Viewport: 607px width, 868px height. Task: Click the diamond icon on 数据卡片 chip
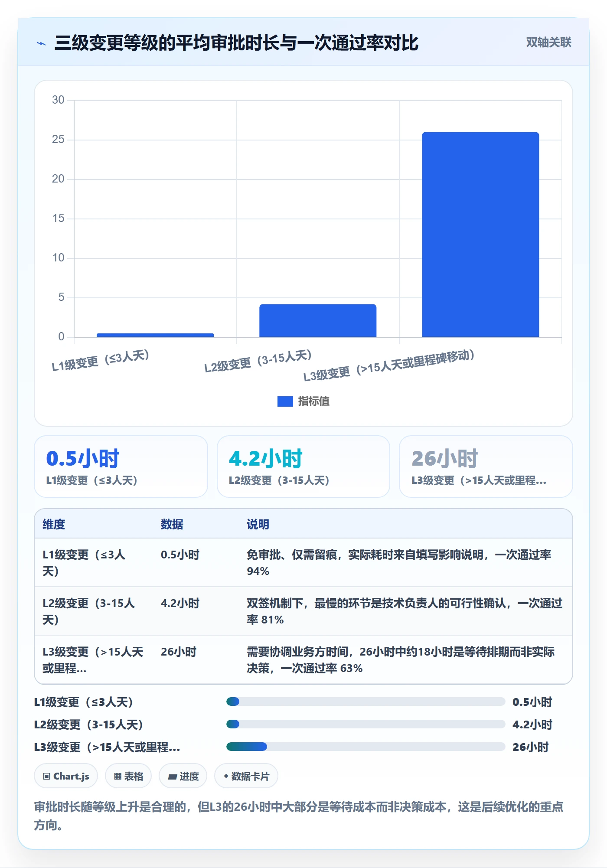pyautogui.click(x=226, y=776)
